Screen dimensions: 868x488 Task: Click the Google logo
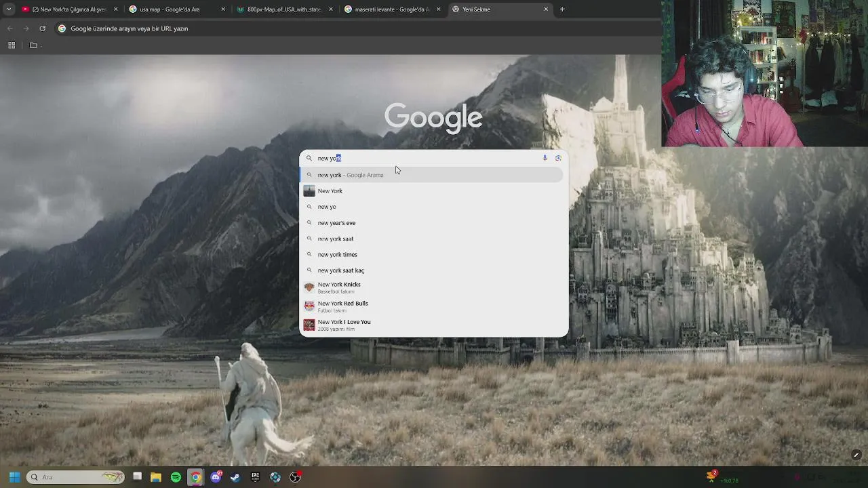point(433,118)
